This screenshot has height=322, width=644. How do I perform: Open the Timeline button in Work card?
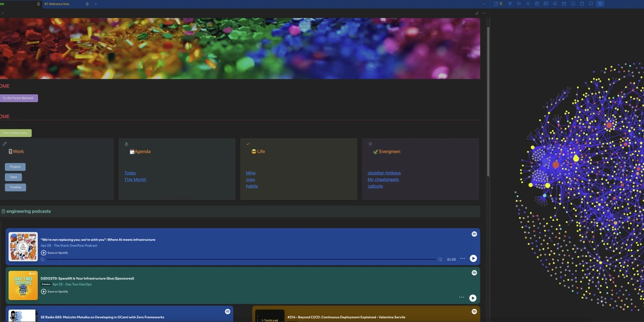tap(15, 187)
